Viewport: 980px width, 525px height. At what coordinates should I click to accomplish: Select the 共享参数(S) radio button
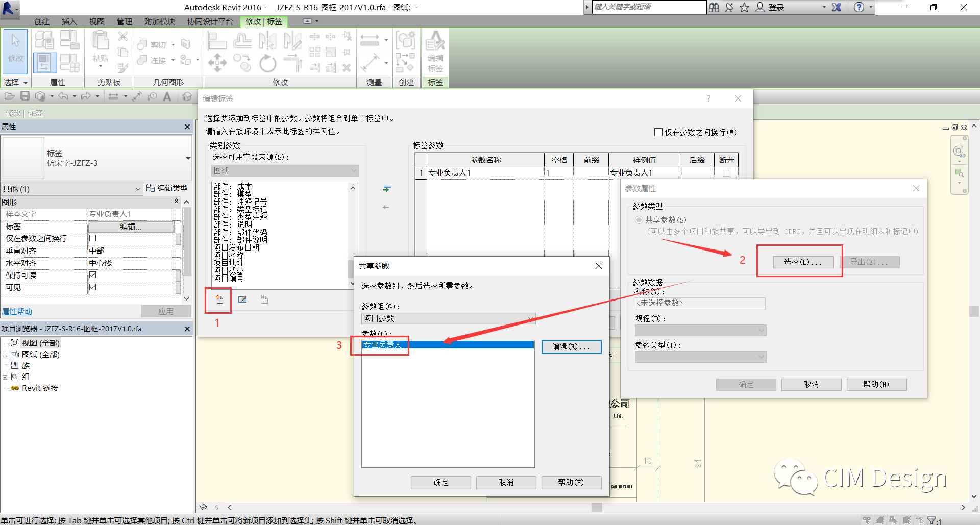639,220
